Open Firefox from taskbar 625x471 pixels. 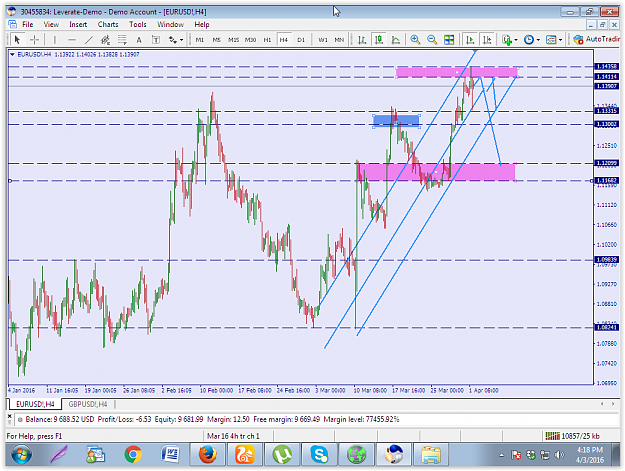pyautogui.click(x=208, y=455)
